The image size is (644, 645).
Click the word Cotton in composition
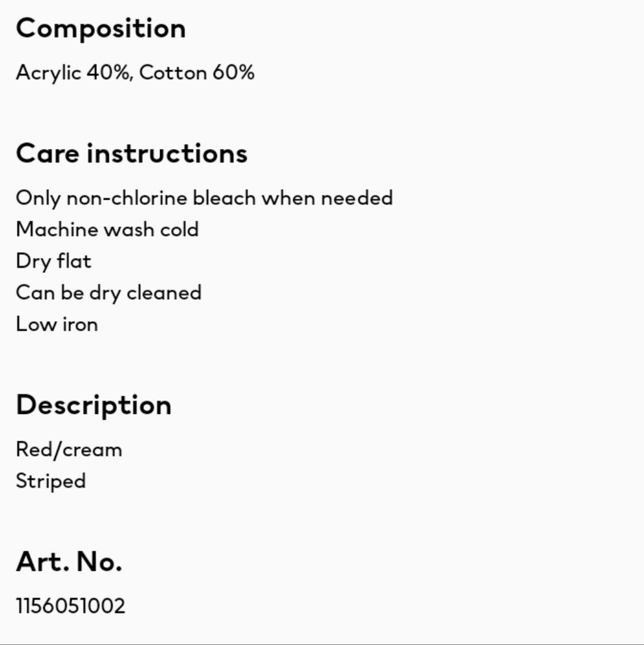173,73
